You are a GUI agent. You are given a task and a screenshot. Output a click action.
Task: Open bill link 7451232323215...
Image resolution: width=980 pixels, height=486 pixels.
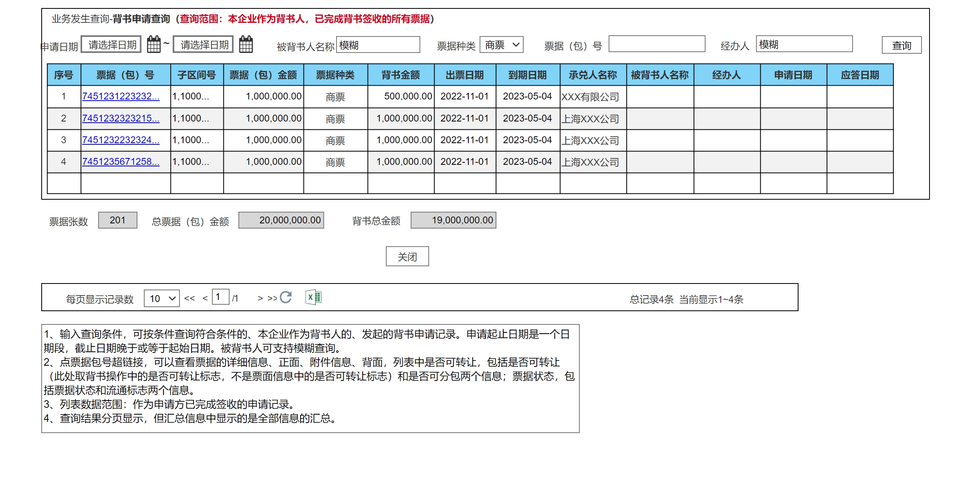tap(121, 118)
